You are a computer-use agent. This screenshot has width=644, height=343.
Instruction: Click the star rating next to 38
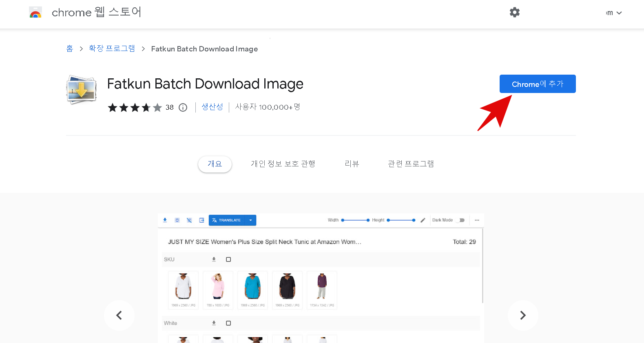(x=135, y=107)
